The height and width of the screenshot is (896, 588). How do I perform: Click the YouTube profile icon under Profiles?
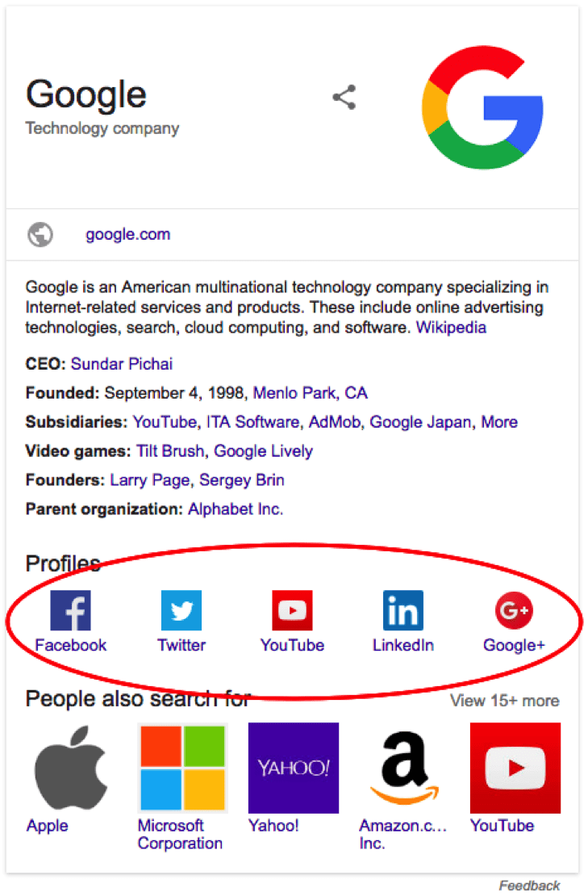[x=292, y=610]
